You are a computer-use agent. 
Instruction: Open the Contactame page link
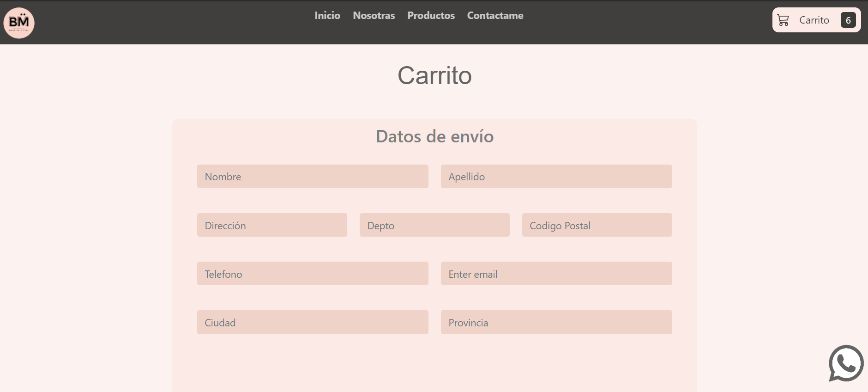[495, 16]
